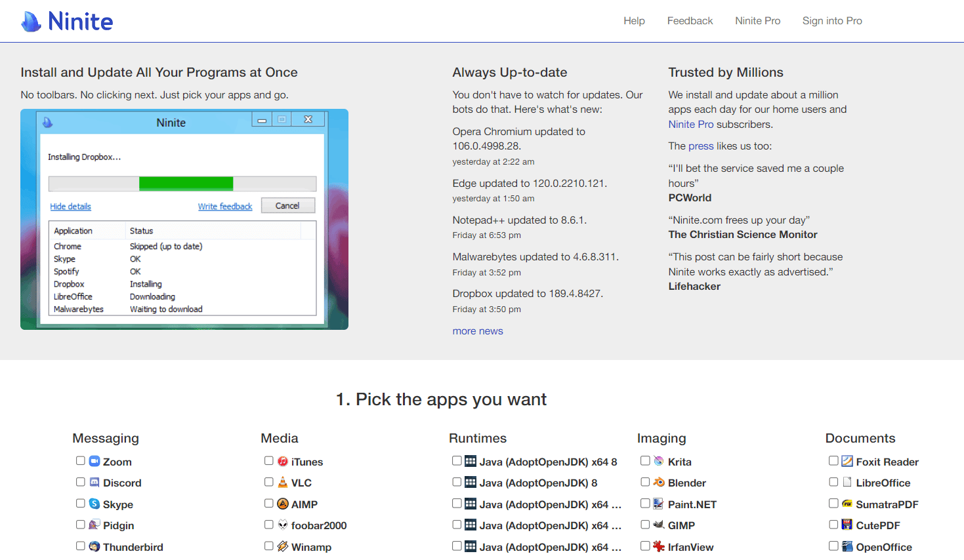Check the Zoom checkbox
964x560 pixels.
(80, 460)
